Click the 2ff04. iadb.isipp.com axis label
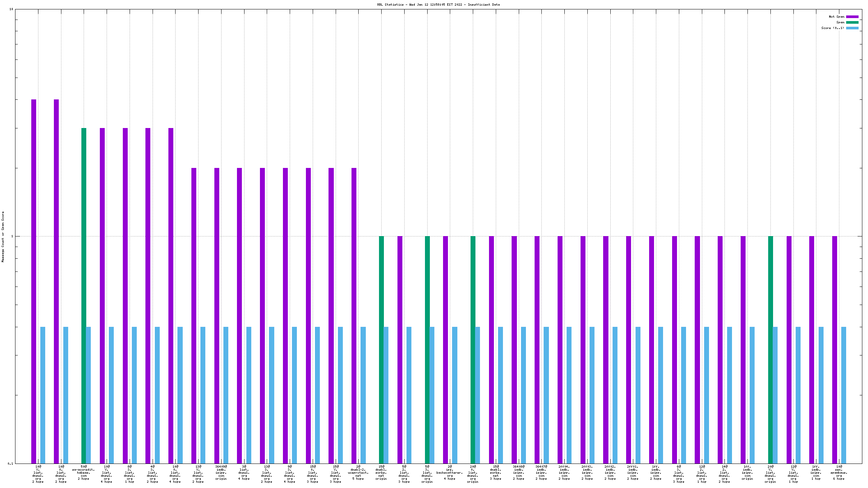This screenshot has width=868, height=488. [564, 473]
